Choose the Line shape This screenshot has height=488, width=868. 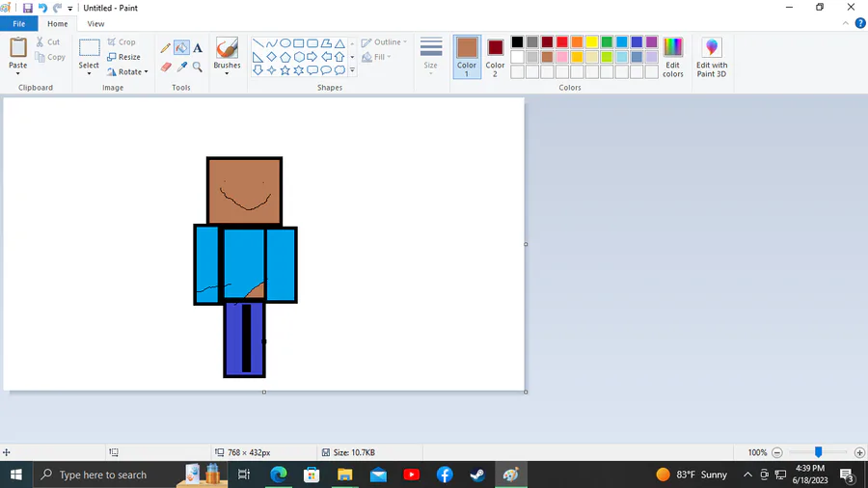tap(258, 43)
